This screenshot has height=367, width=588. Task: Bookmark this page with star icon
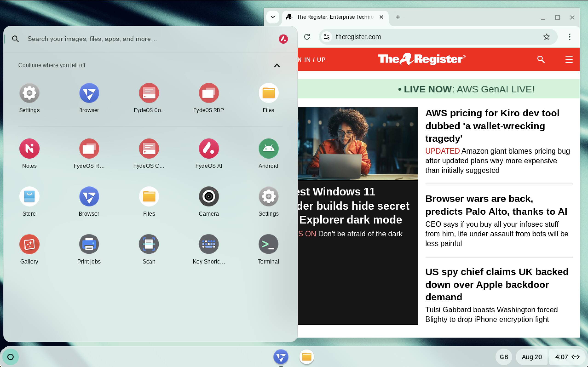546,37
